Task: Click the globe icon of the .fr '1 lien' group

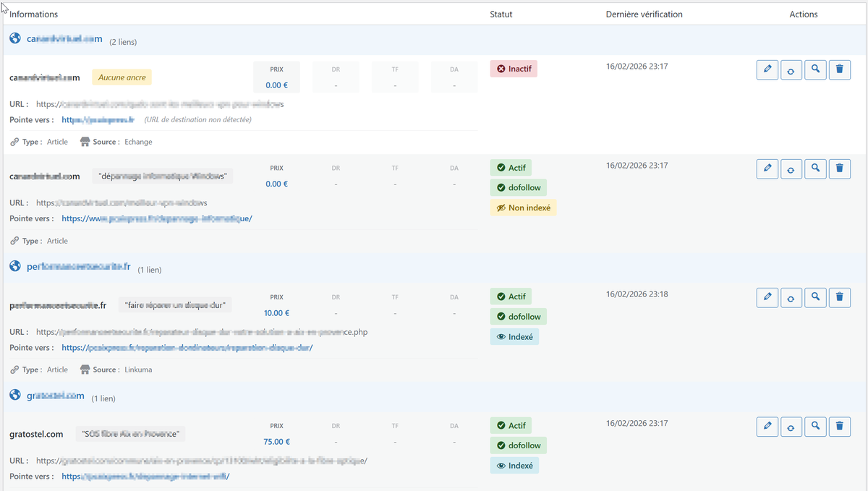Action: point(15,266)
